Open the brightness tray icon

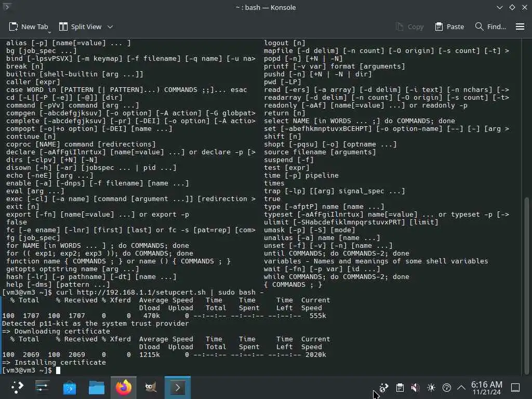[x=431, y=388]
